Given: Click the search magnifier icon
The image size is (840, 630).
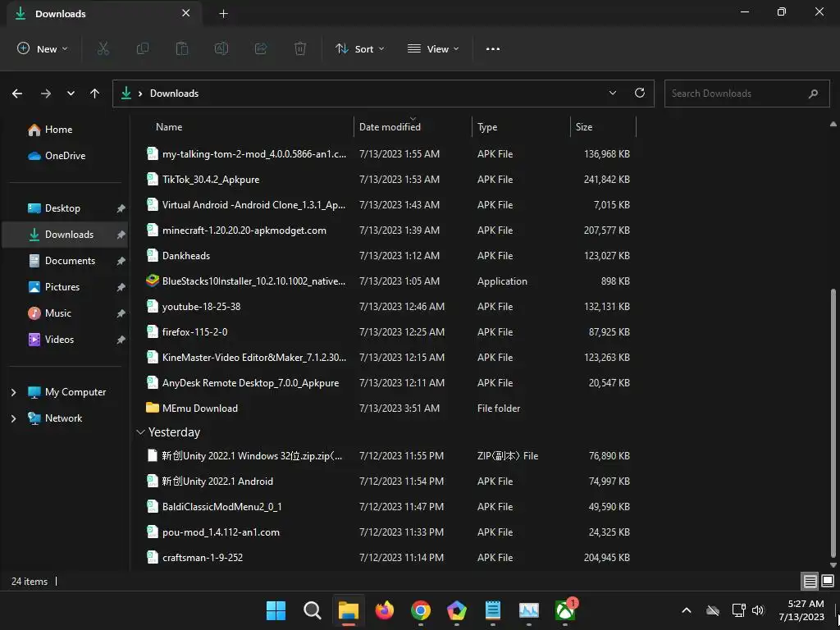Looking at the screenshot, I should coord(813,94).
